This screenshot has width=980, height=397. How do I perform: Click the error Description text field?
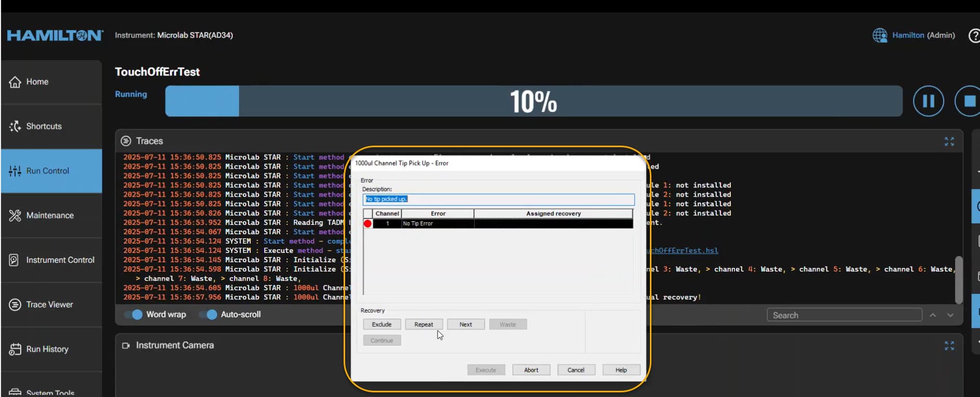click(499, 200)
